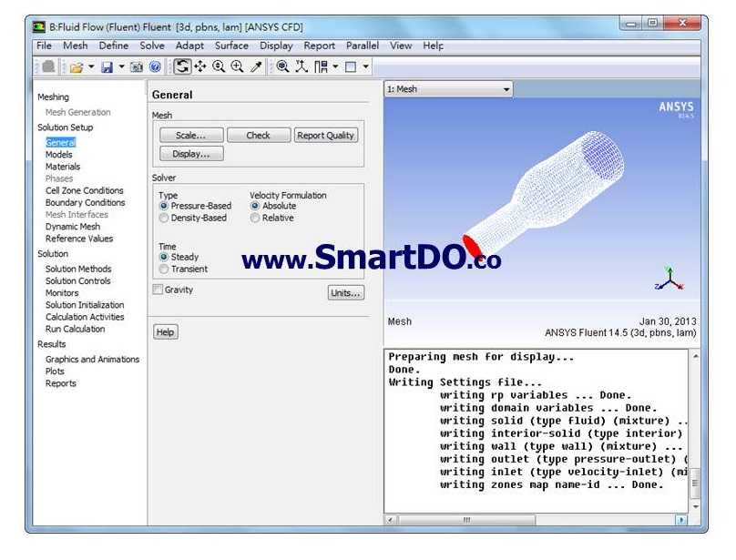Open the Display menu
736x560 pixels.
click(x=276, y=46)
